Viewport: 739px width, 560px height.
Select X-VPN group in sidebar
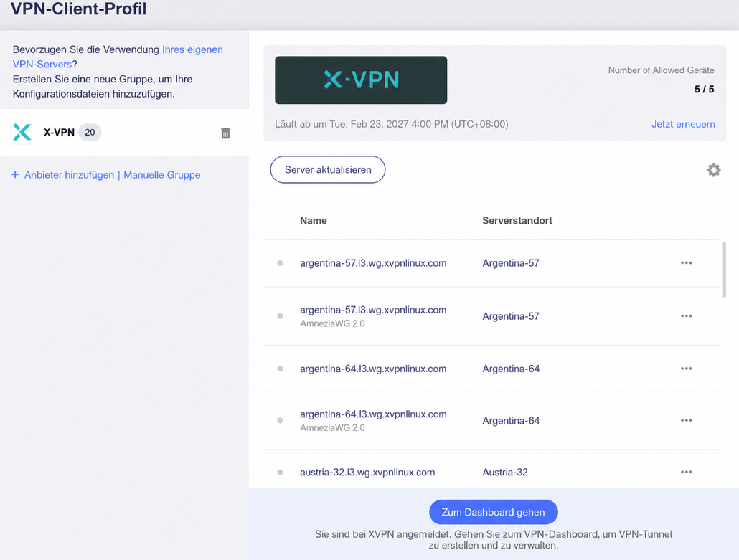tap(124, 133)
